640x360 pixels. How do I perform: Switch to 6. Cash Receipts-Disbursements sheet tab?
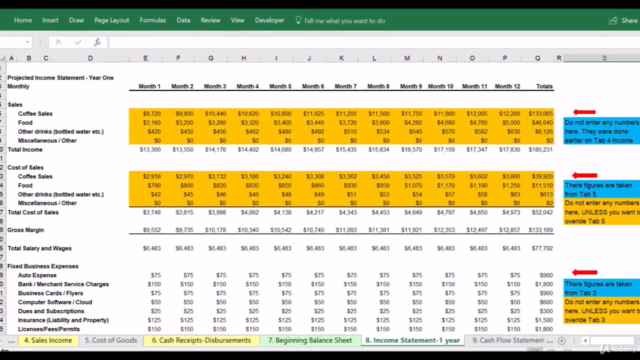pyautogui.click(x=201, y=340)
